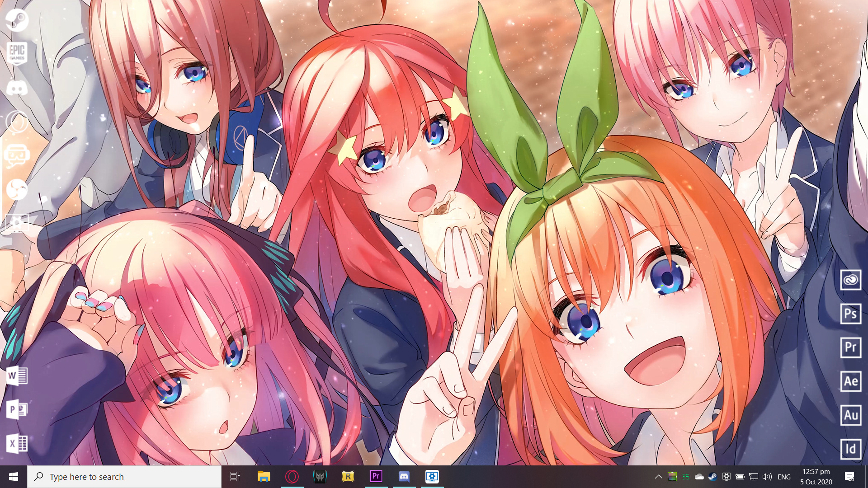The image size is (868, 488).
Task: Open the Wallpaper Engine desktop icon
Action: 17,223
